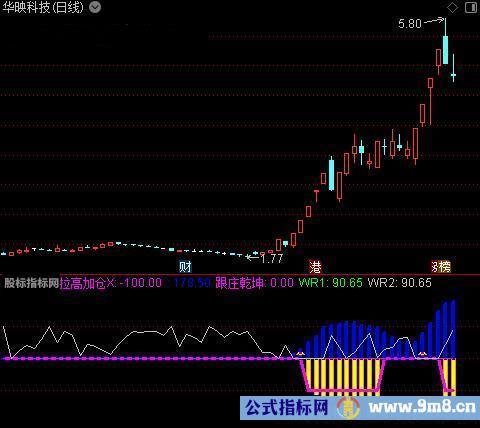Click the diamond icon at top right

pyautogui.click(x=452, y=8)
